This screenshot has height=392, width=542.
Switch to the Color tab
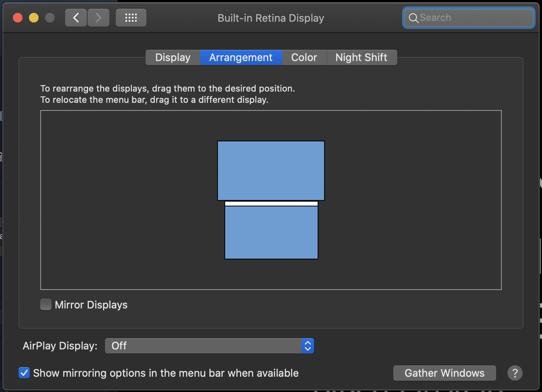coord(304,57)
